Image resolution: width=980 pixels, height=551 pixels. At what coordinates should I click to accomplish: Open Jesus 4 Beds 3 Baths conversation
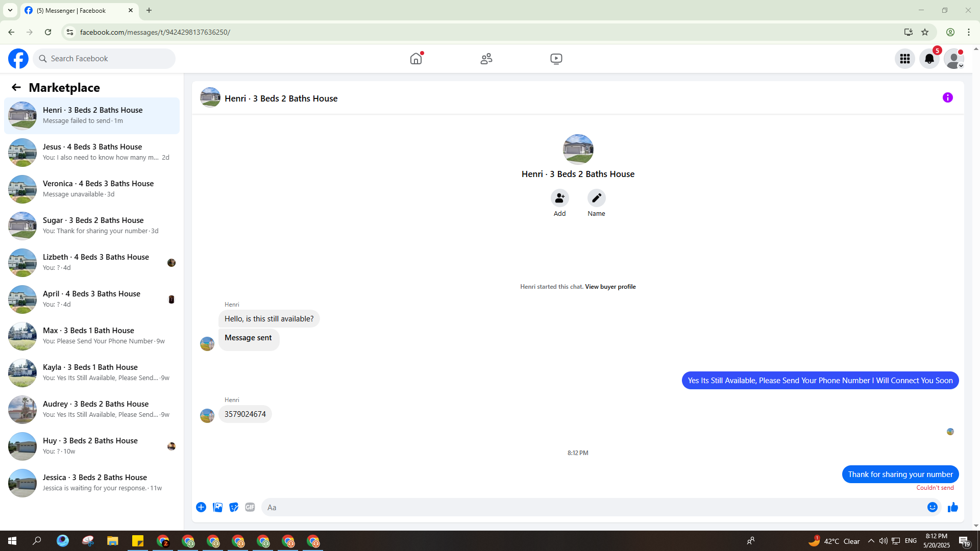tap(92, 152)
